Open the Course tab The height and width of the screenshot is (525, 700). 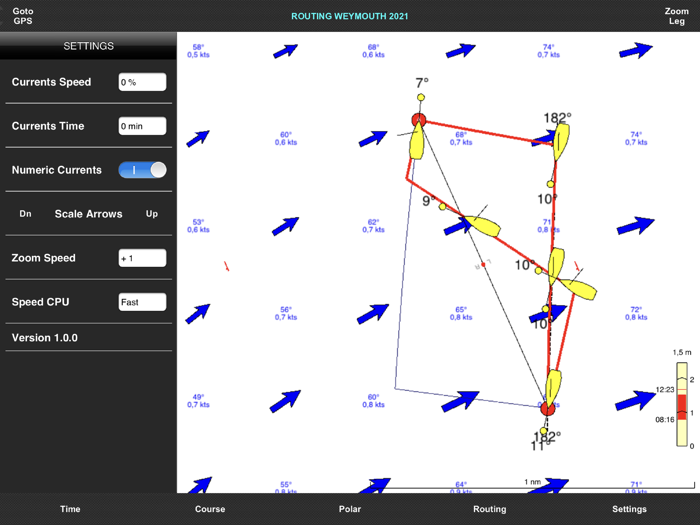tap(210, 509)
